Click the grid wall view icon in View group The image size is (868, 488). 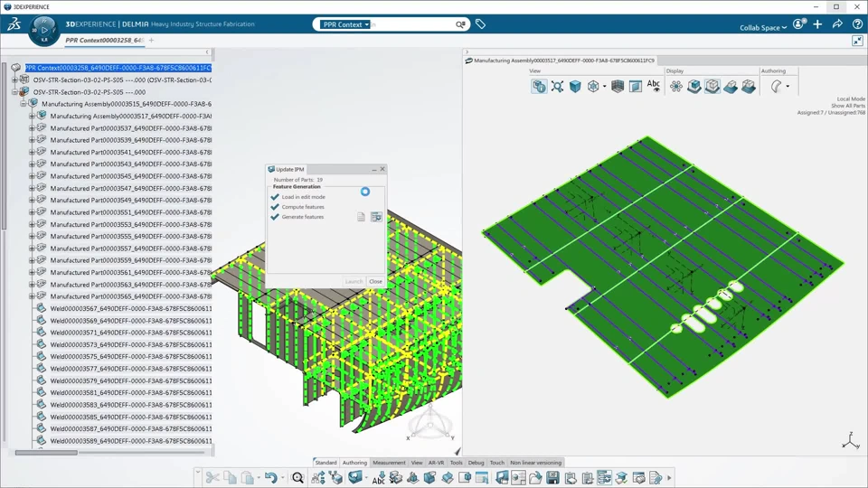click(x=618, y=87)
